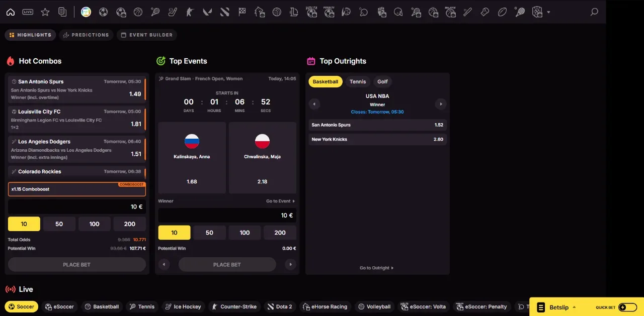
Task: Go to the Home icon in the top bar
Action: click(11, 12)
